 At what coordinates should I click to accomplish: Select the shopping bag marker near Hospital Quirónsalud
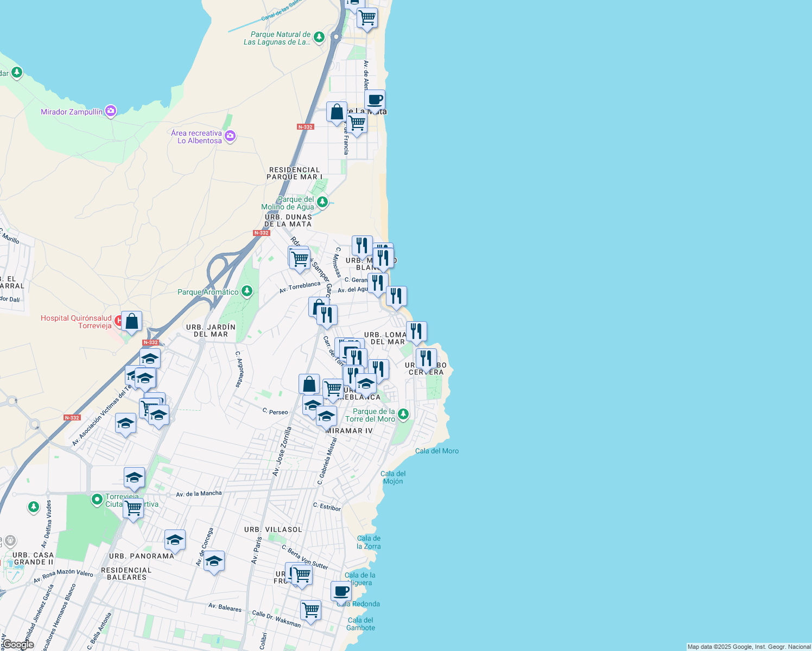131,321
